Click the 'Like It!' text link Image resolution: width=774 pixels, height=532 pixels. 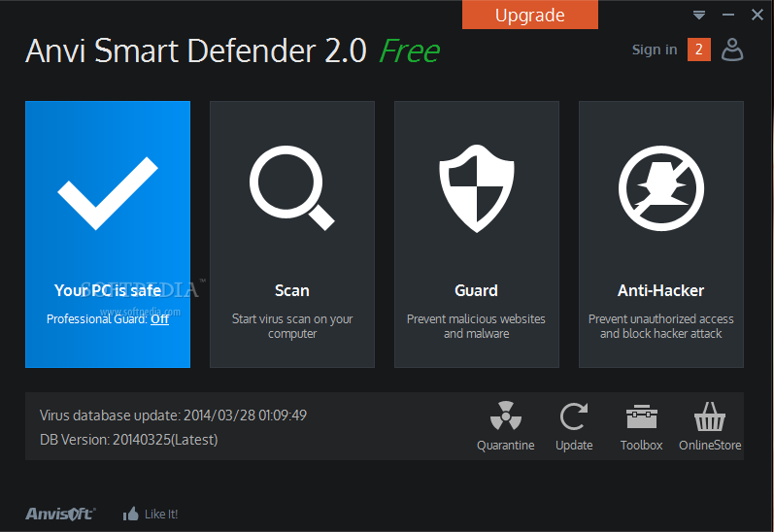point(161,515)
